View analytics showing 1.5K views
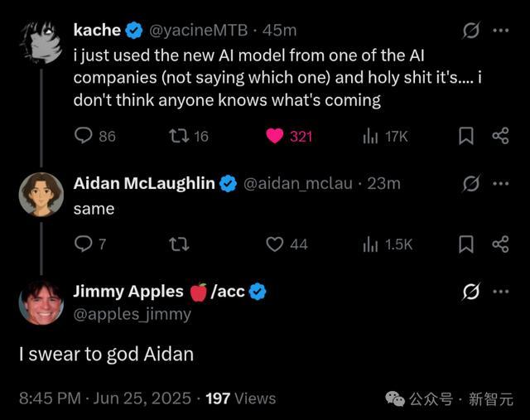 (370, 244)
